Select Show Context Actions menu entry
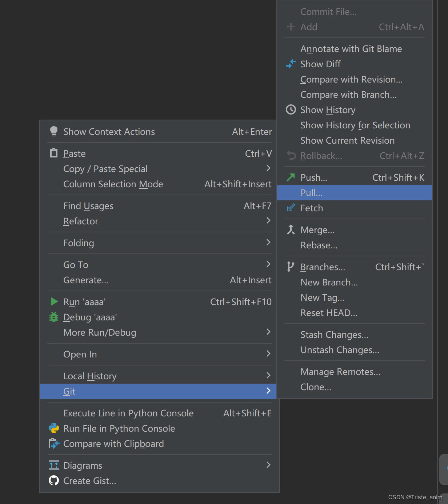This screenshot has width=448, height=504. click(160, 132)
